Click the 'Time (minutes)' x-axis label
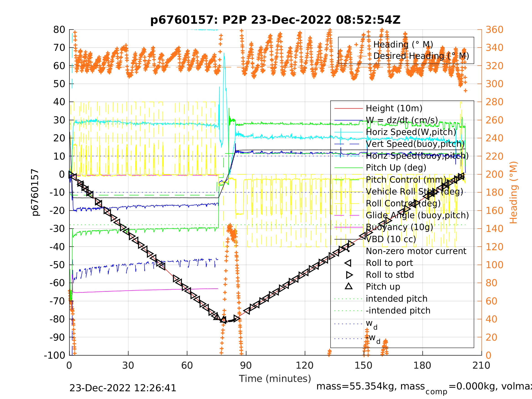This screenshot has width=532, height=399. (275, 379)
